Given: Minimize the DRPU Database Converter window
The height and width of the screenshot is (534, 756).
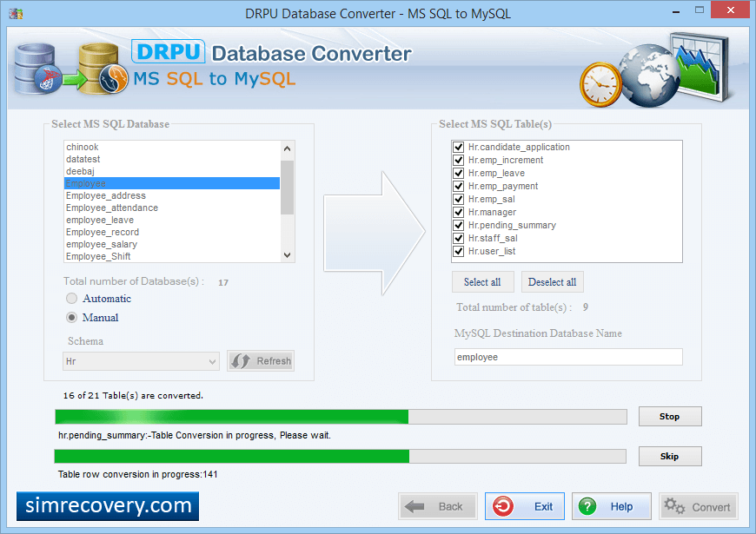Looking at the screenshot, I should coord(676,10).
